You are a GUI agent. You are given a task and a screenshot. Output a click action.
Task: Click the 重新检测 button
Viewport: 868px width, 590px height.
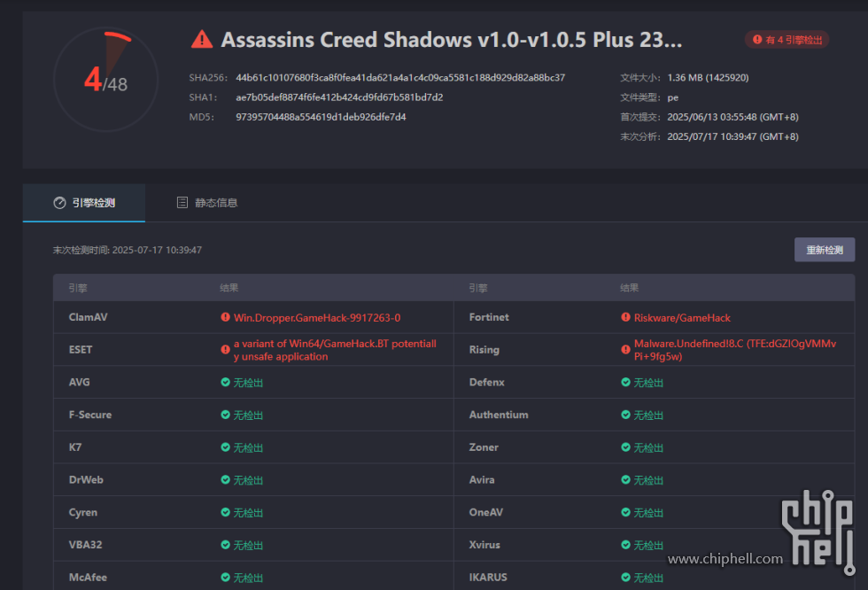(825, 250)
